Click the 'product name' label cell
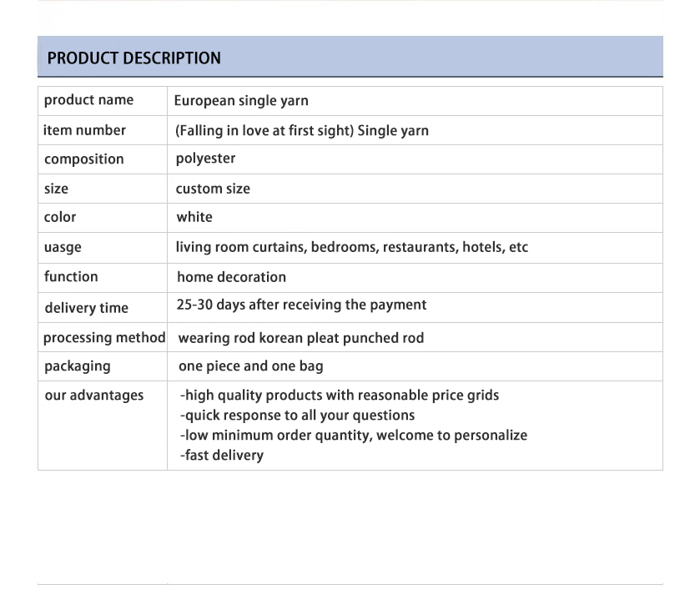700x605 pixels. [88, 100]
